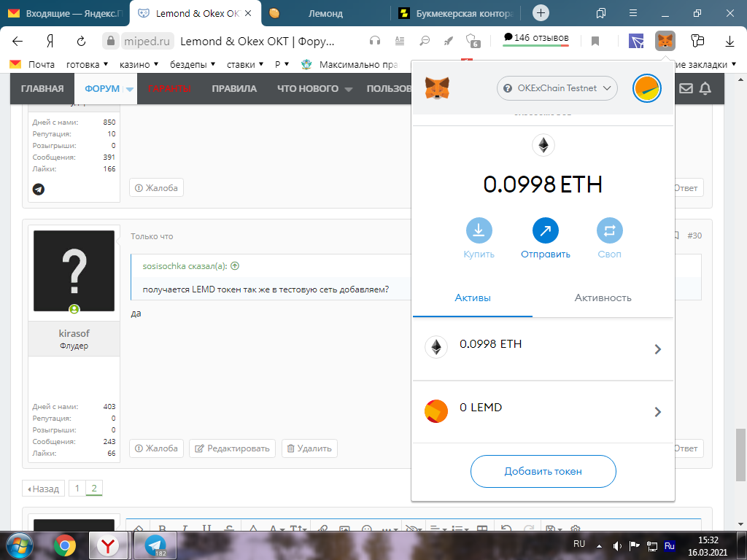Click the kirasof question-mark avatar

tap(74, 271)
